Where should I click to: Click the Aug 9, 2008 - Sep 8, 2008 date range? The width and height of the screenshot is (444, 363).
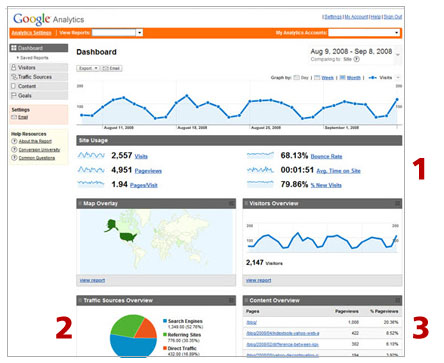[351, 51]
